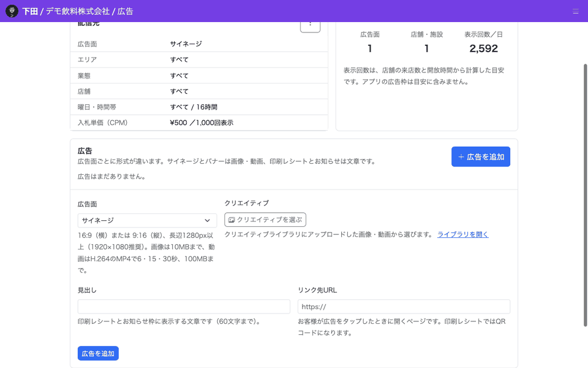
Task: Click the クリエイティブ field label
Action: coord(246,203)
